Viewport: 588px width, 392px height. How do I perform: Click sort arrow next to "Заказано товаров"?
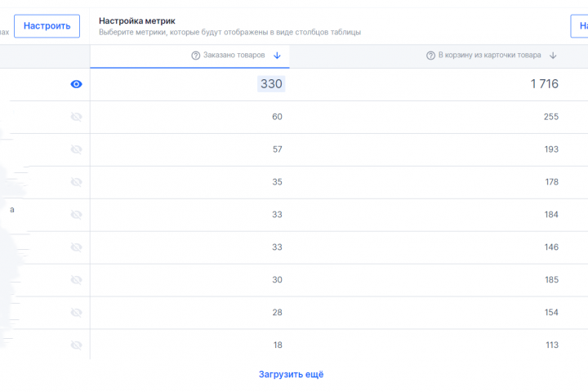point(277,56)
